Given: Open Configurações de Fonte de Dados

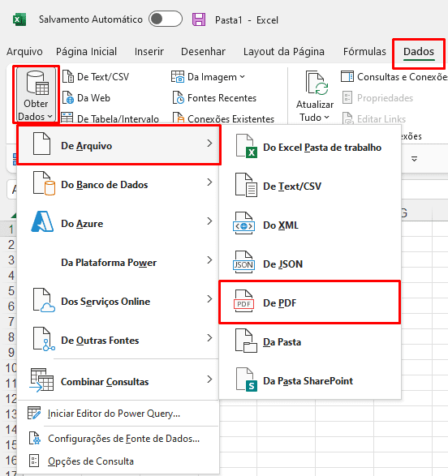Looking at the screenshot, I should (x=118, y=439).
